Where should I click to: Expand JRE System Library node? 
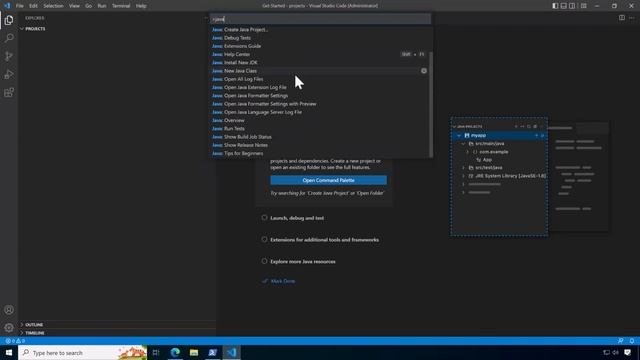click(x=463, y=176)
